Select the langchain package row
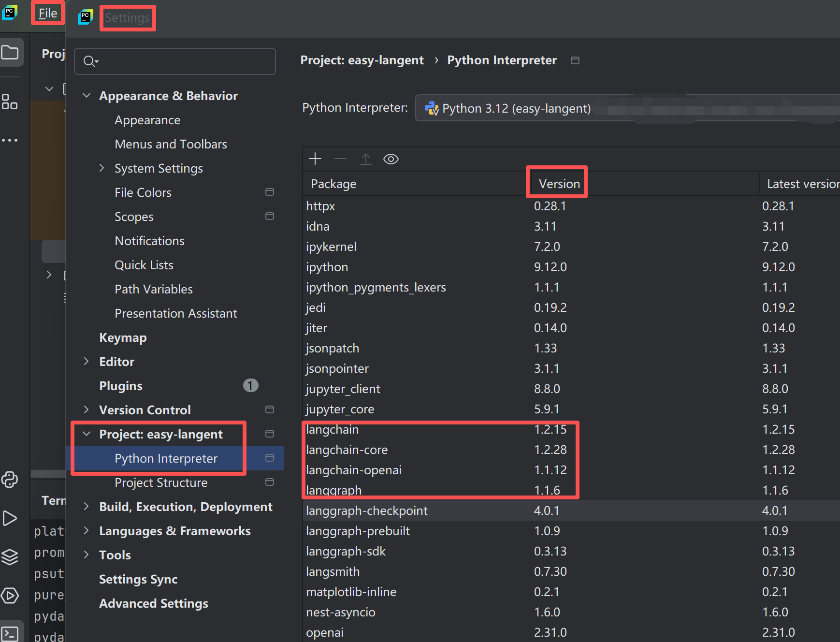Image resolution: width=840 pixels, height=642 pixels. click(571, 429)
